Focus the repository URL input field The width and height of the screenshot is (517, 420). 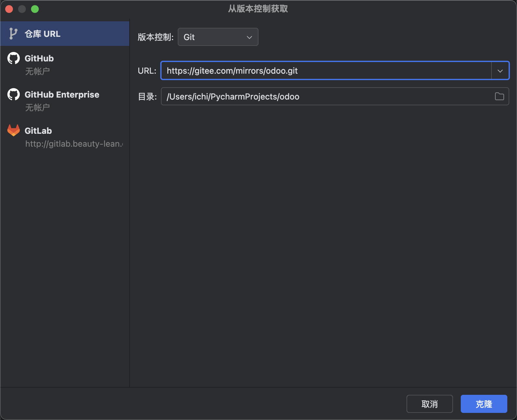point(326,71)
